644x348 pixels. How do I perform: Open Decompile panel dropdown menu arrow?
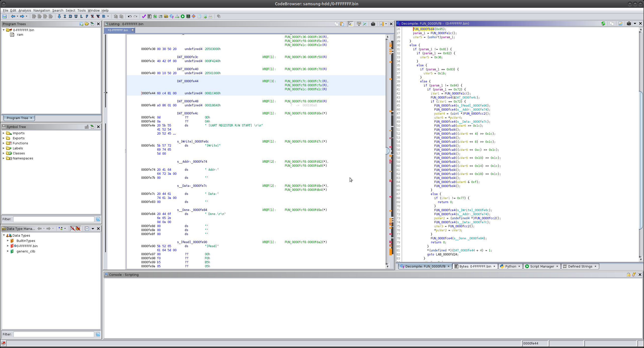point(635,23)
